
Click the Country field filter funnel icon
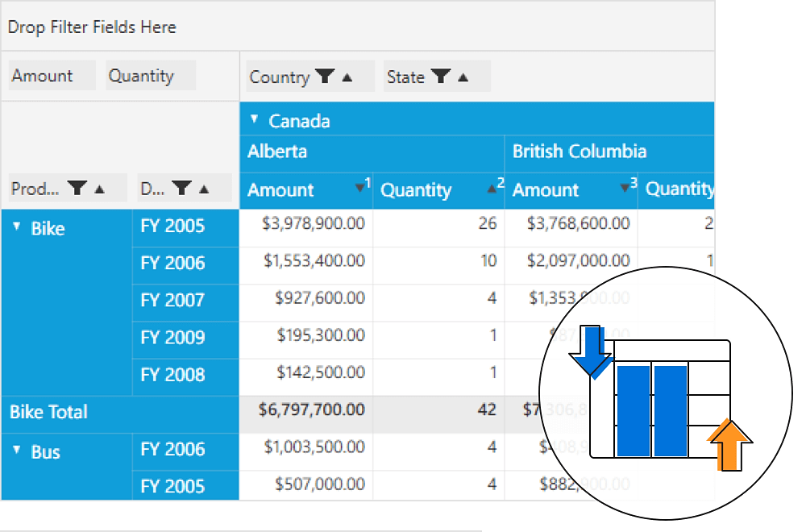pyautogui.click(x=324, y=77)
